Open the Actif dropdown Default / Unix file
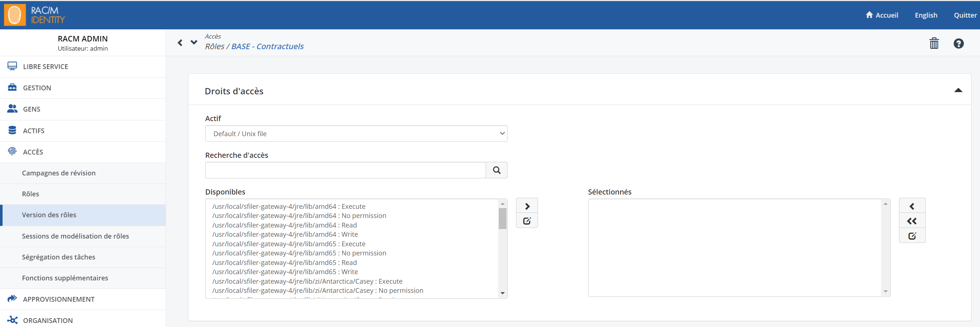980x327 pixels. (356, 133)
